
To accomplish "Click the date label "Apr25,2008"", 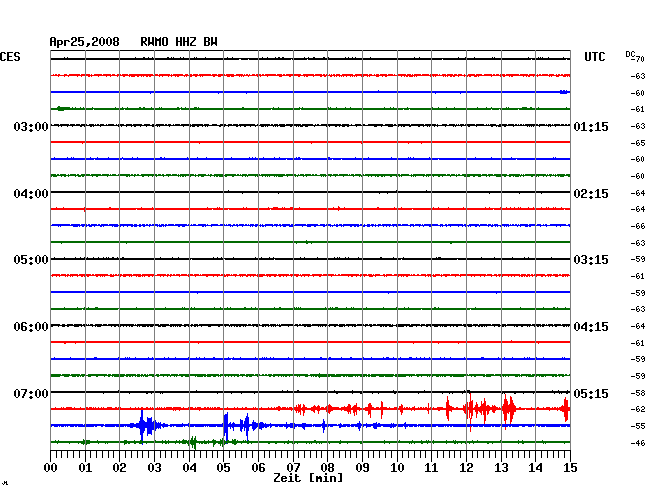I will coord(85,42).
